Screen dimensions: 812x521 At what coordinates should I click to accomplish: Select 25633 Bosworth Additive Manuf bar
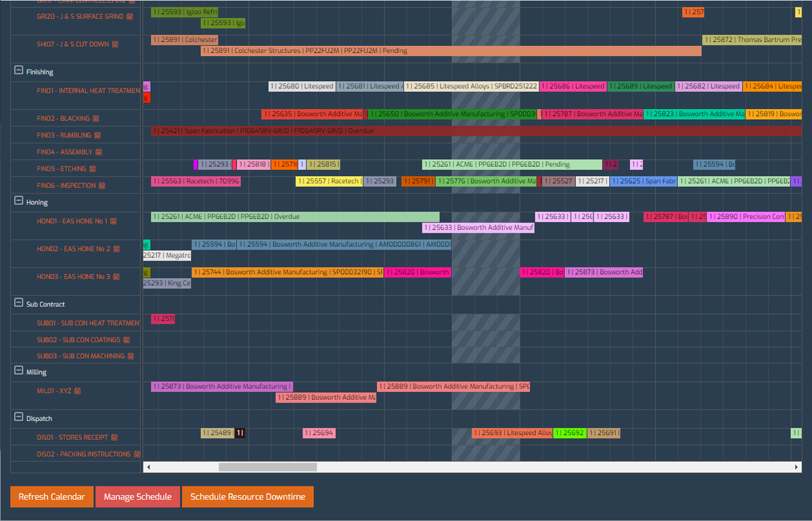(478, 228)
